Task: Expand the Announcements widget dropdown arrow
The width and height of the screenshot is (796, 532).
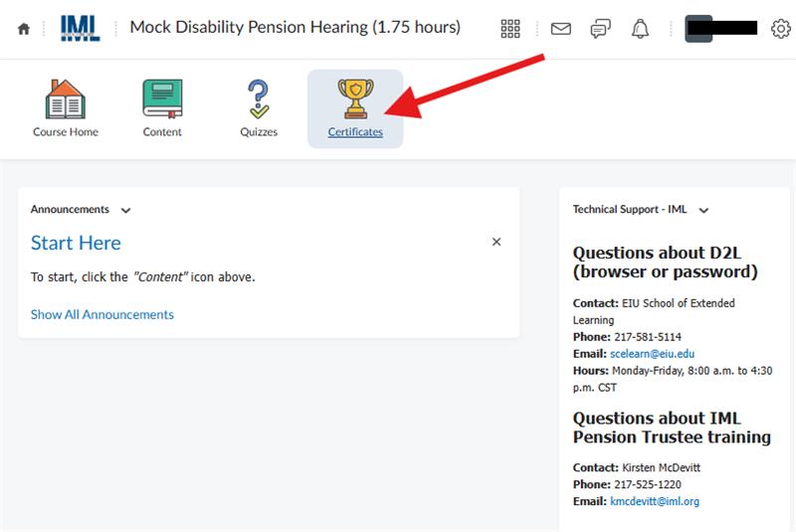Action: coord(125,210)
